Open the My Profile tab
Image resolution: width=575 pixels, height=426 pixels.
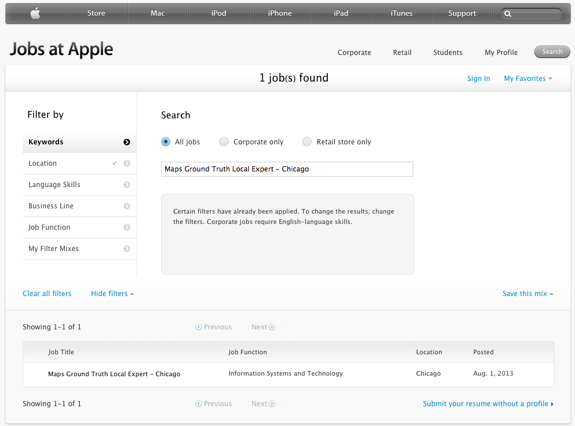point(501,52)
